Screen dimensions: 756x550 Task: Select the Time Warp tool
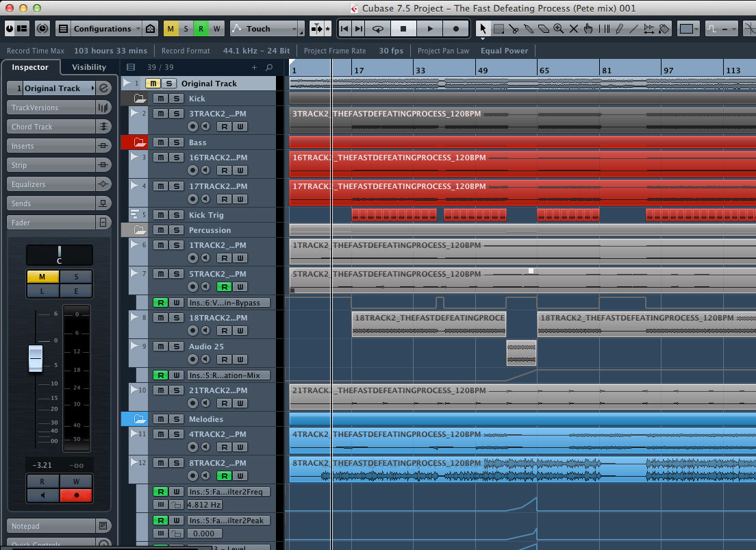click(604, 29)
